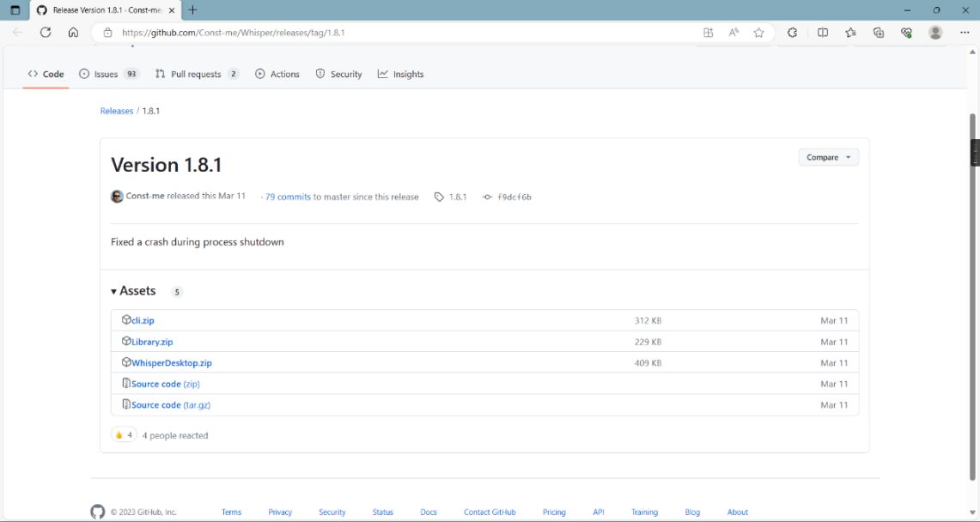
Task: Download WhisperDesktop.zip
Action: click(171, 363)
